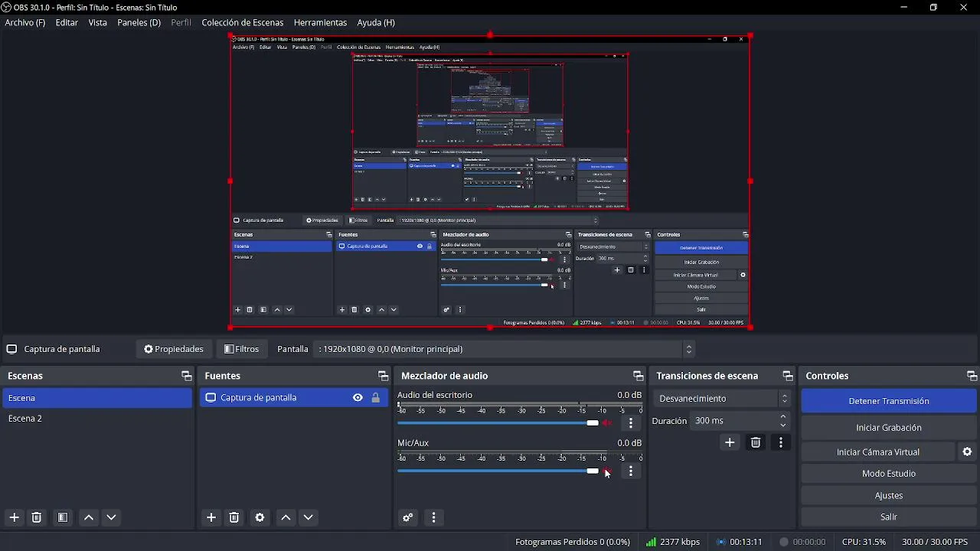Image resolution: width=980 pixels, height=551 pixels.
Task: Open the audio mixer menu dots
Action: coord(434,517)
